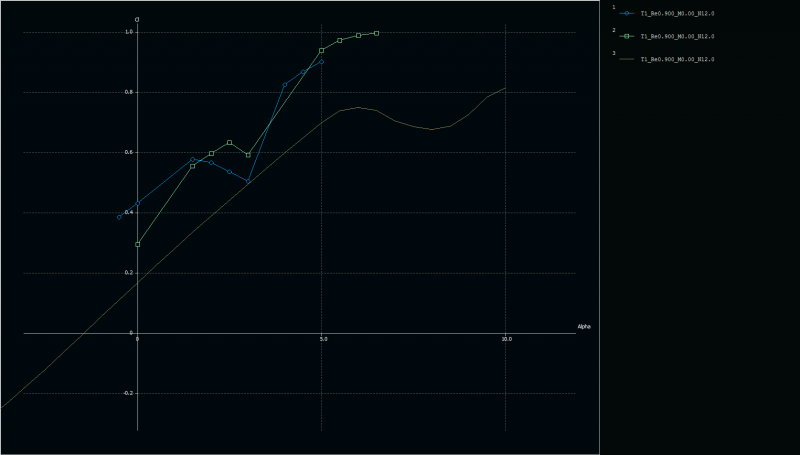The width and height of the screenshot is (800, 455).
Task: Click the 5.0 tick label on Alpha axis
Action: tap(324, 340)
